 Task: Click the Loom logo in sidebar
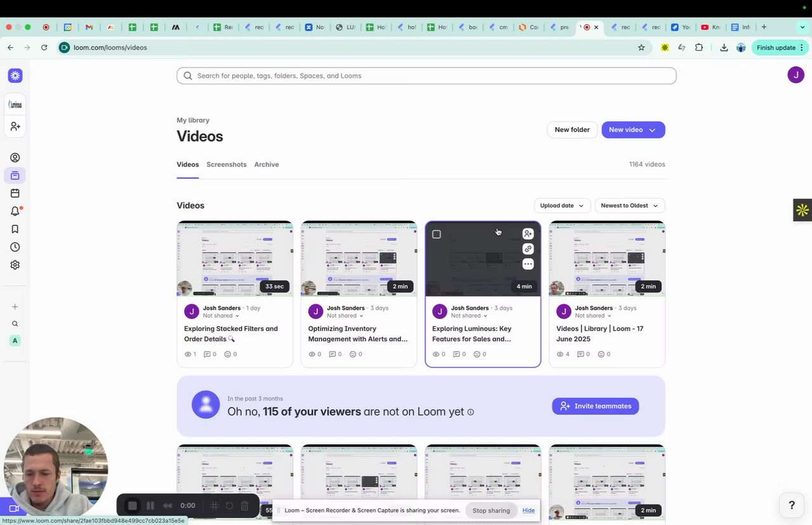[15, 76]
